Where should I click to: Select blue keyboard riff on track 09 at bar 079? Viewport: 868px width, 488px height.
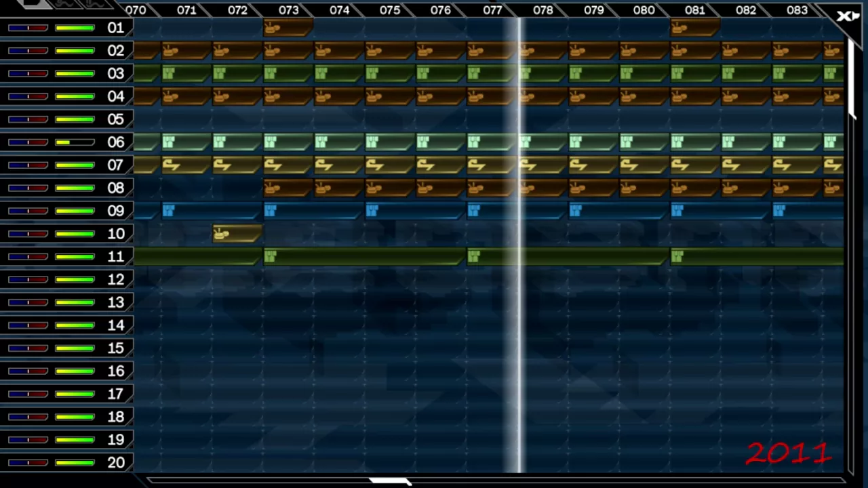pyautogui.click(x=618, y=211)
